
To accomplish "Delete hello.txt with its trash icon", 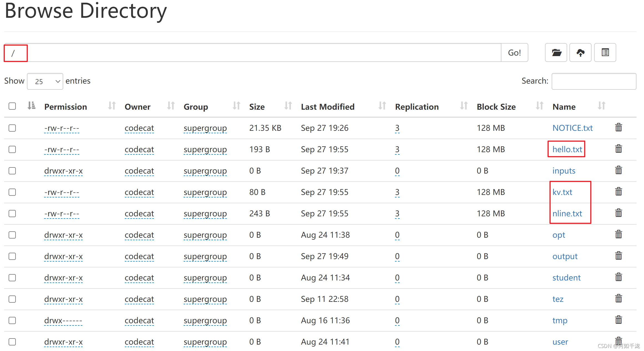I will [x=619, y=149].
